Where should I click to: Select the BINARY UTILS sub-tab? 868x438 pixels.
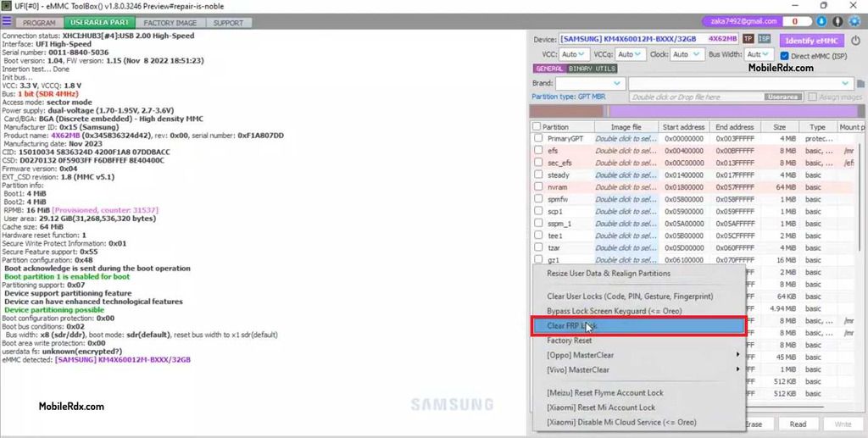(x=591, y=69)
